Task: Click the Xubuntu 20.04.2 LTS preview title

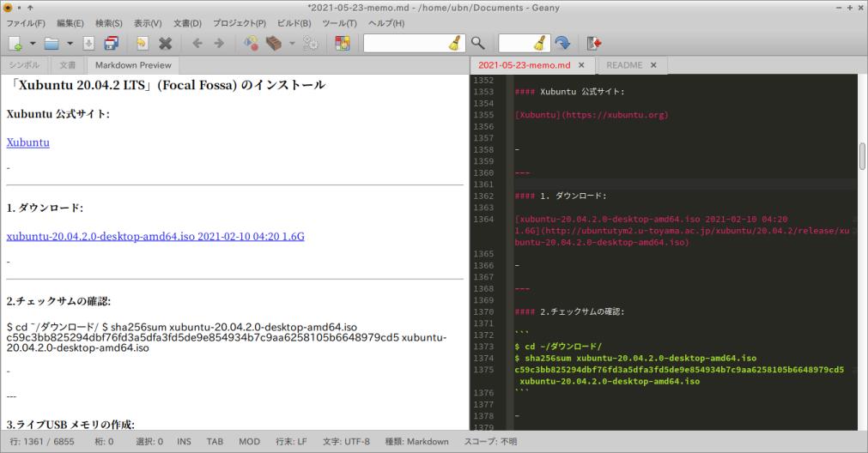Action: pyautogui.click(x=166, y=85)
